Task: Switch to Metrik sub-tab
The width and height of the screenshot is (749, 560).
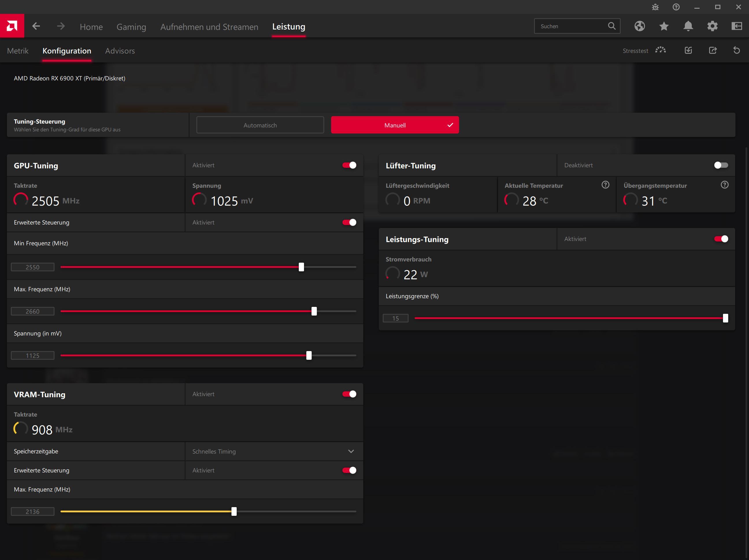Action: coord(18,51)
